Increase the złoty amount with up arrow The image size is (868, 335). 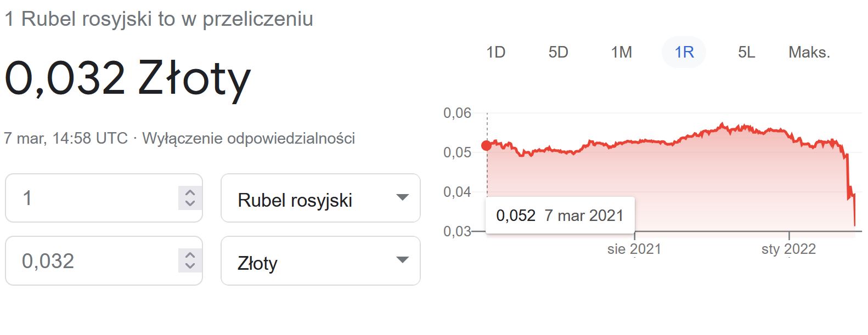(190, 255)
